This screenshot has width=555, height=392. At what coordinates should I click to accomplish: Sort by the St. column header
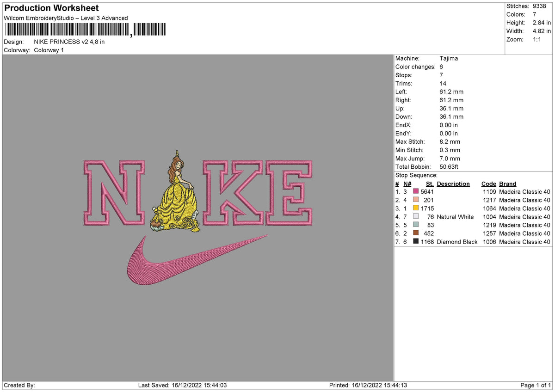429,184
